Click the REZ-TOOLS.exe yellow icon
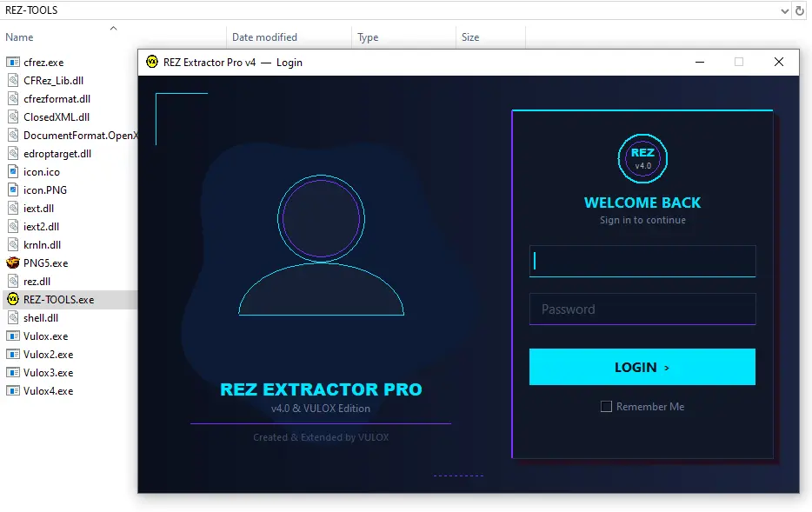This screenshot has height=512, width=812. 13,299
